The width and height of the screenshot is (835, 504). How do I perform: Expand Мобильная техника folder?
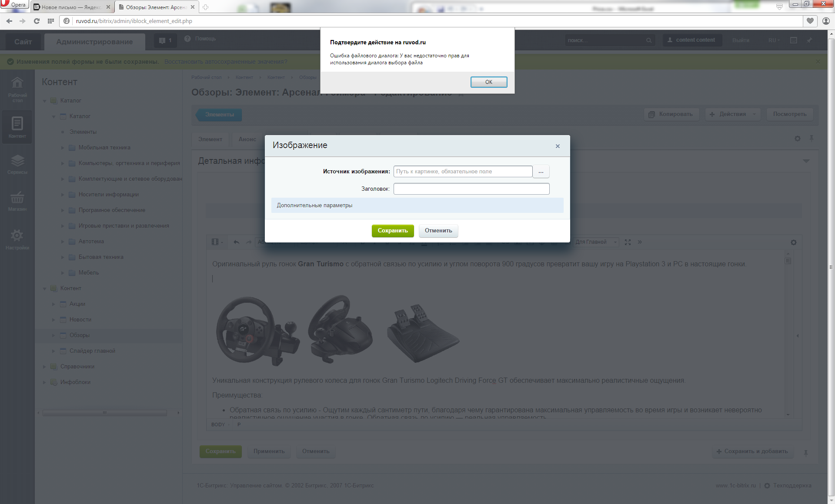63,148
